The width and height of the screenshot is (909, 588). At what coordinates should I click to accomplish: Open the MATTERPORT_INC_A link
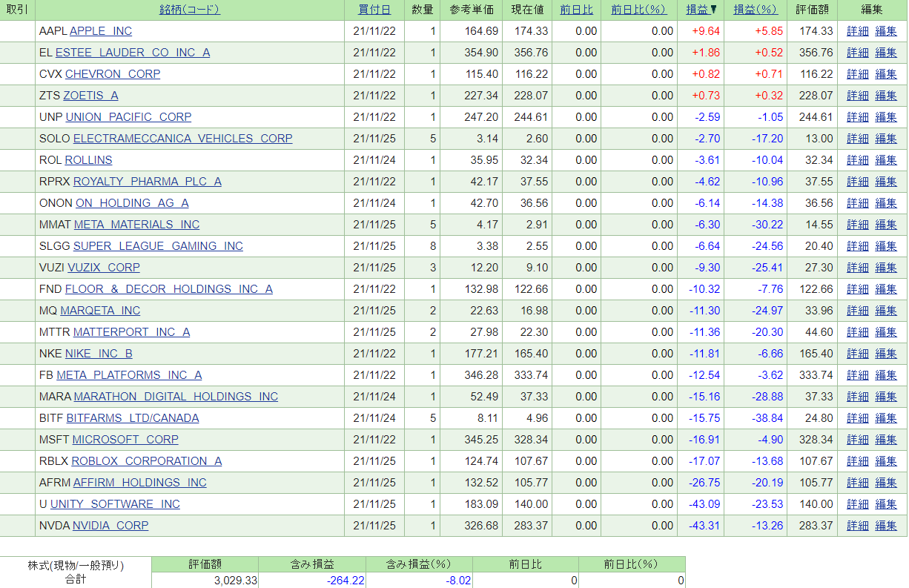tap(131, 332)
